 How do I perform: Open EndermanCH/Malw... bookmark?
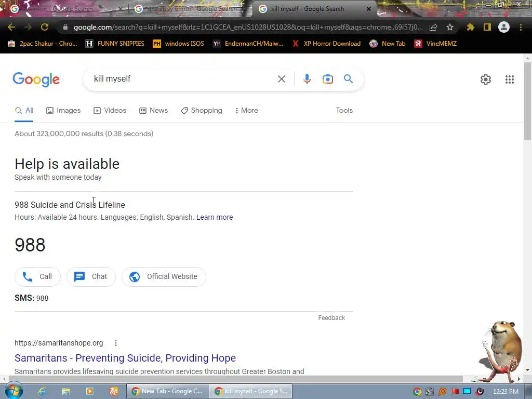tap(248, 44)
